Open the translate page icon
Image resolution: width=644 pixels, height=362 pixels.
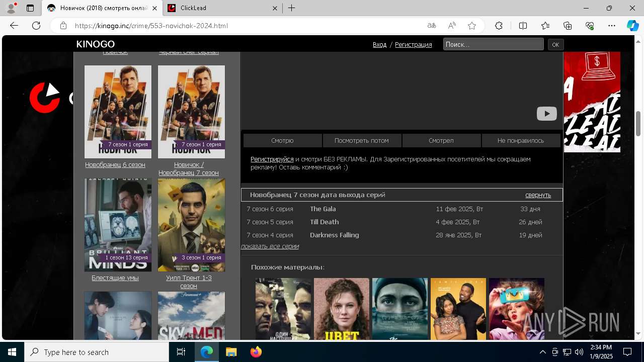coord(431,26)
